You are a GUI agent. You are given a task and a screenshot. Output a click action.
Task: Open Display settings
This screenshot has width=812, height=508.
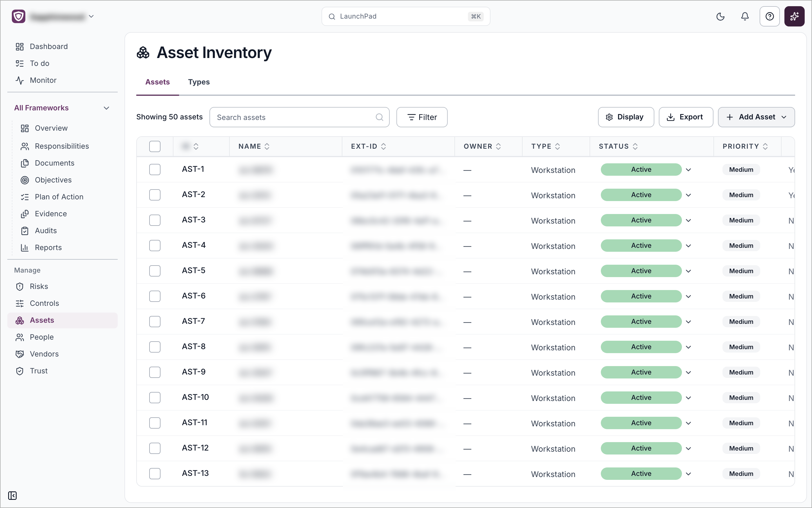(x=626, y=117)
